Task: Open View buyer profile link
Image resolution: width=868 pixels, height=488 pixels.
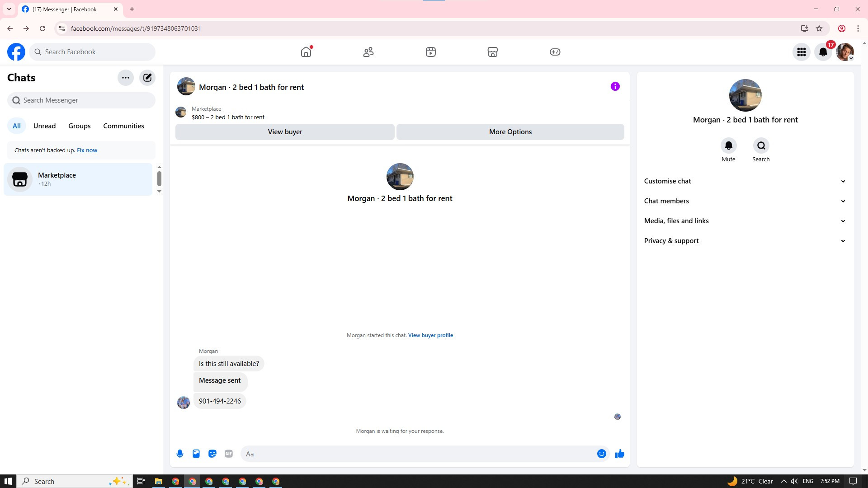Action: click(430, 335)
